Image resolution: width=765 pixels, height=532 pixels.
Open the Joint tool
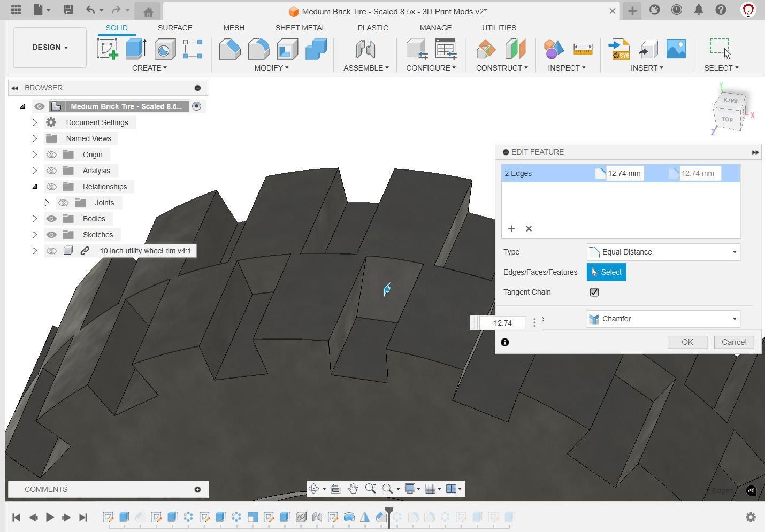pyautogui.click(x=366, y=49)
